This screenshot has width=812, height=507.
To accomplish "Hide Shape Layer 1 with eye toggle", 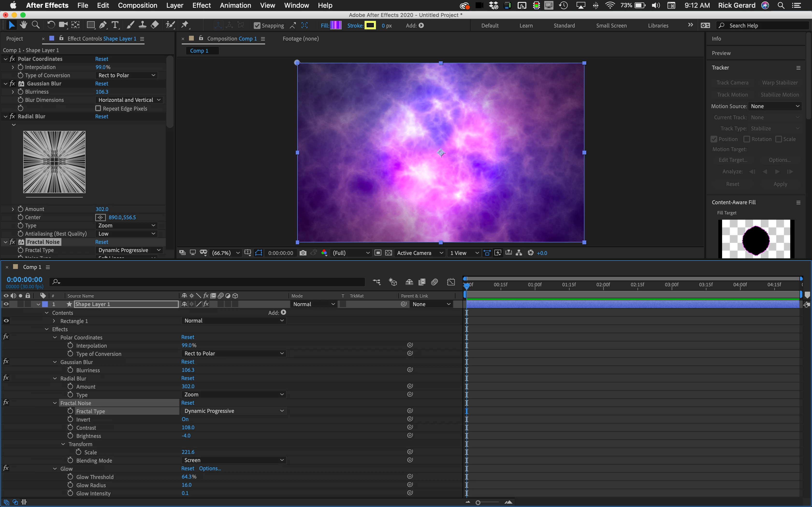I will click(x=6, y=304).
